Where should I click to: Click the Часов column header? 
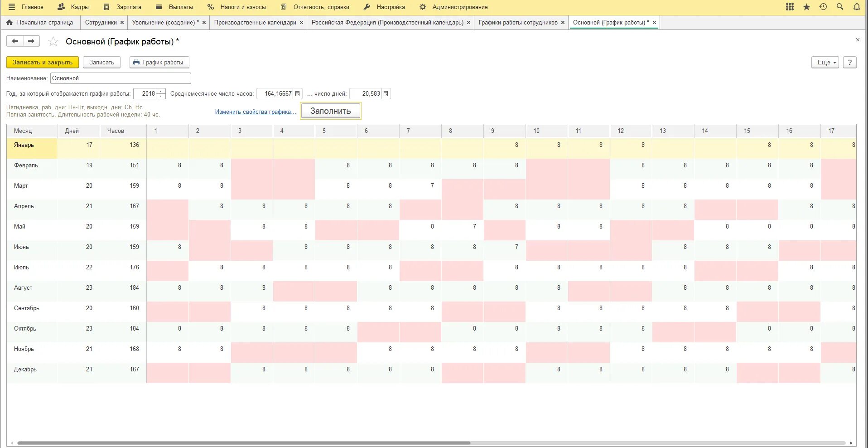click(123, 131)
